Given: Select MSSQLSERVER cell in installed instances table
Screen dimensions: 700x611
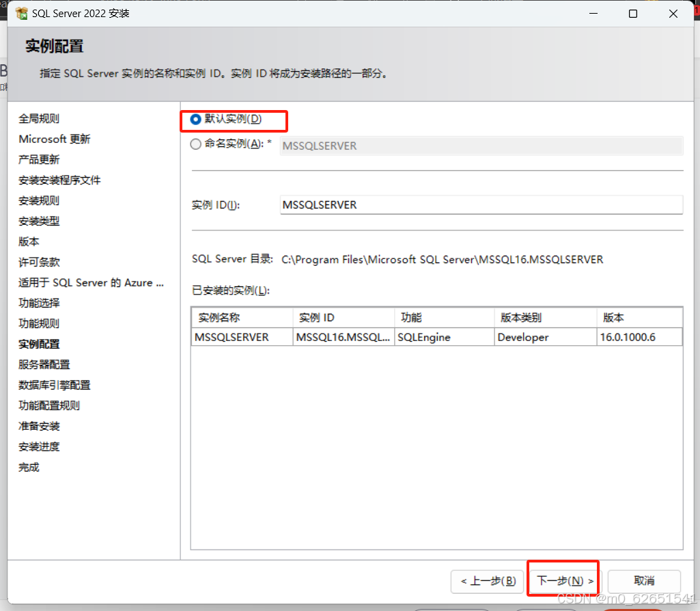Looking at the screenshot, I should coord(242,337).
